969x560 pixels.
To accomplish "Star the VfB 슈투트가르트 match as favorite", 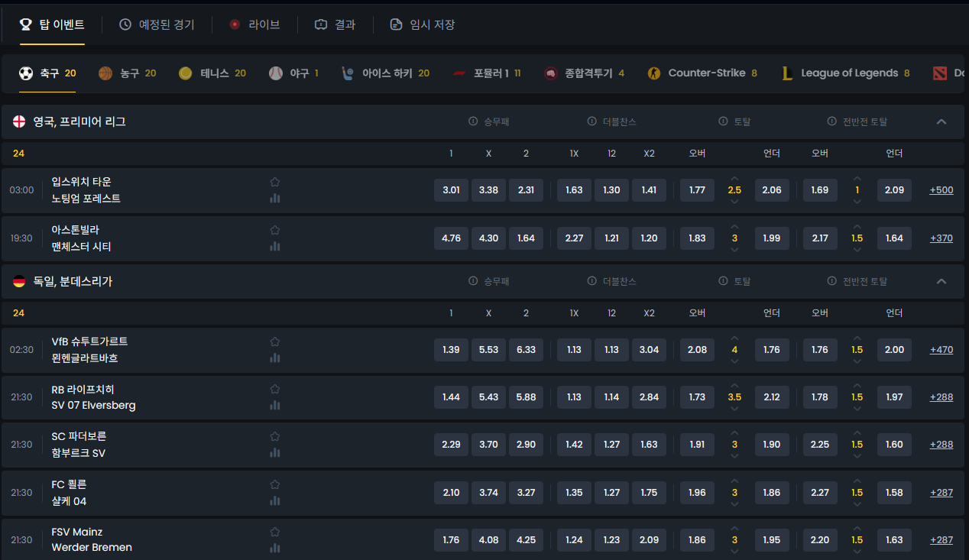I will (275, 342).
